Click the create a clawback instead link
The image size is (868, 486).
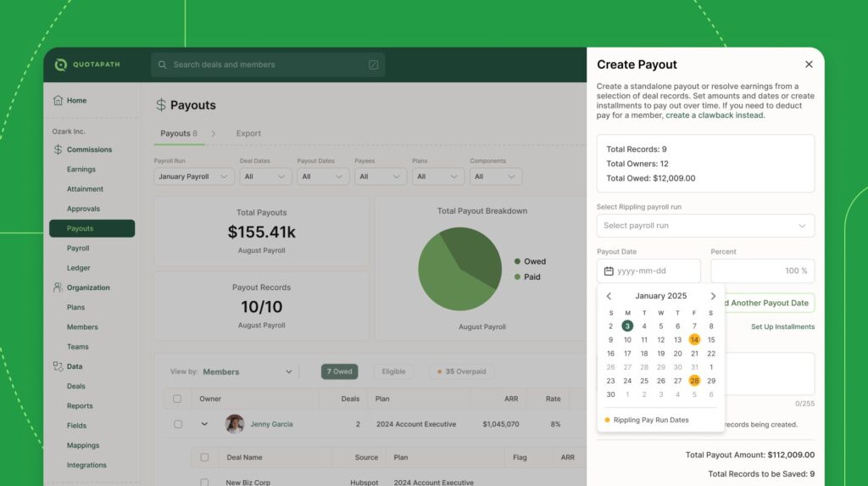(714, 115)
